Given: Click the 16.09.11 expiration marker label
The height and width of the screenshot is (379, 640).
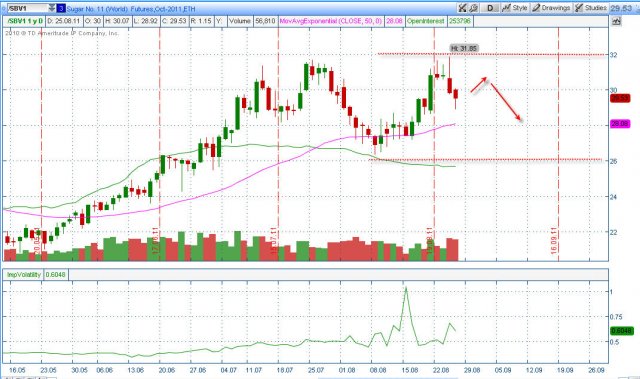Looking at the screenshot, I should 554,241.
